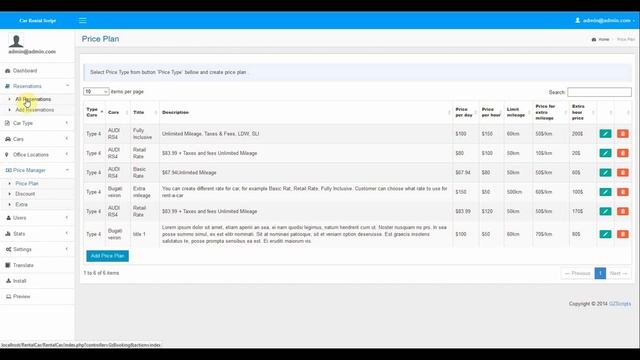Click the '1 to 6 of 6 items' text
Image resolution: width=640 pixels, height=360 pixels.
coord(101,273)
